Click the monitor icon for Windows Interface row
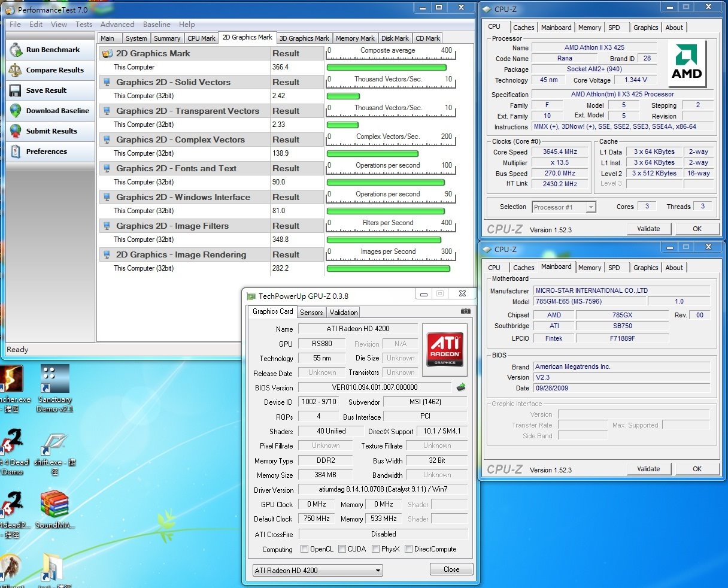Viewport: 728px width, 588px height. click(107, 197)
